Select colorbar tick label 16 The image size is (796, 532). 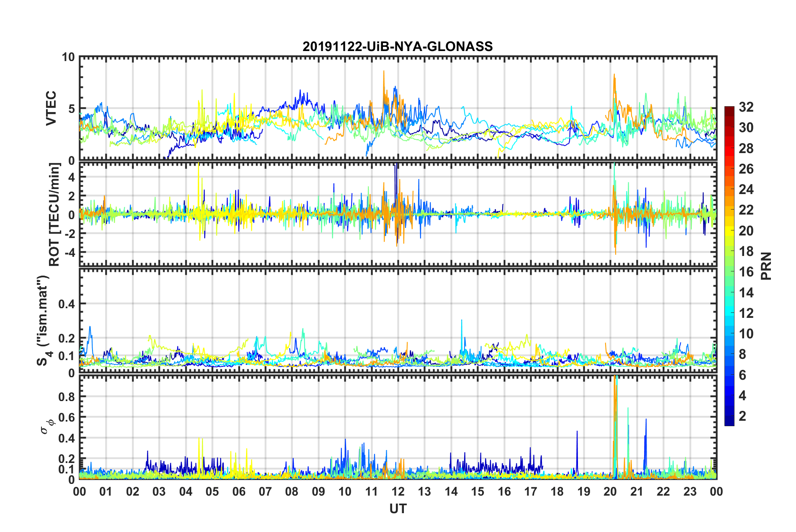point(746,272)
